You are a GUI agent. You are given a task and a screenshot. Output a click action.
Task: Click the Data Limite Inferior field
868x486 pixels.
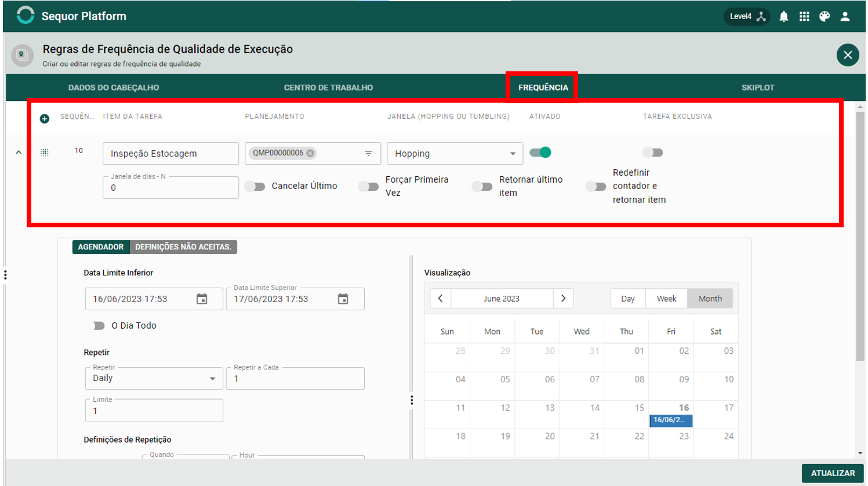[x=154, y=299]
